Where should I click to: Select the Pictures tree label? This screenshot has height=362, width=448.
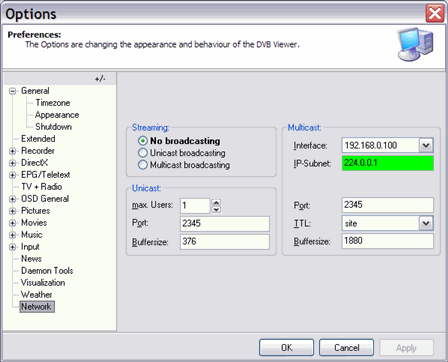(35, 211)
